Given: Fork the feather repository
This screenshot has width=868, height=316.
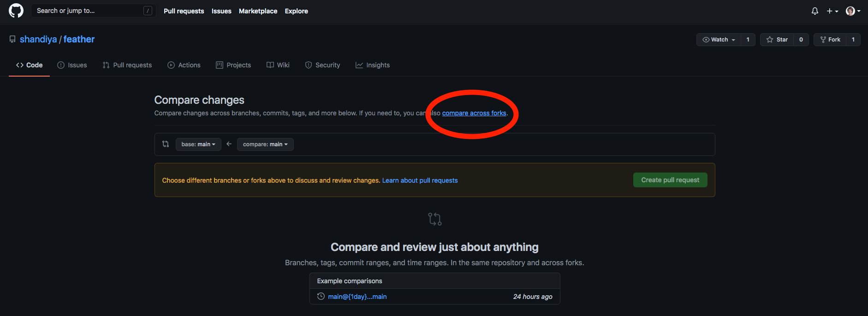Looking at the screenshot, I should pyautogui.click(x=830, y=40).
